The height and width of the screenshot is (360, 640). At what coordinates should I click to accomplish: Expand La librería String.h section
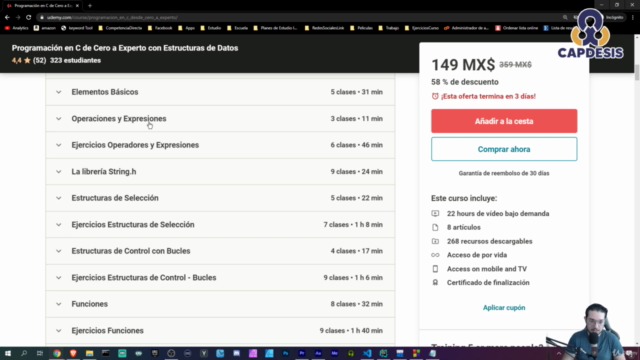pyautogui.click(x=220, y=171)
